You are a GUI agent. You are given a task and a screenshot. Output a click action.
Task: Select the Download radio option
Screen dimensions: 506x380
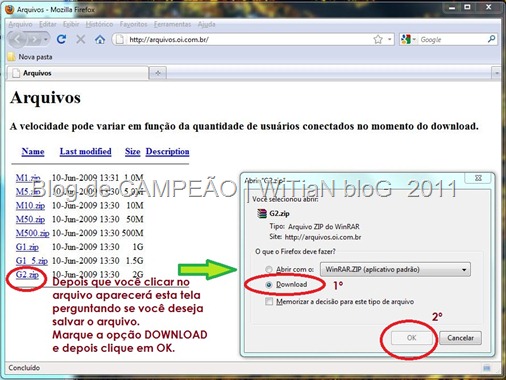pos(269,285)
